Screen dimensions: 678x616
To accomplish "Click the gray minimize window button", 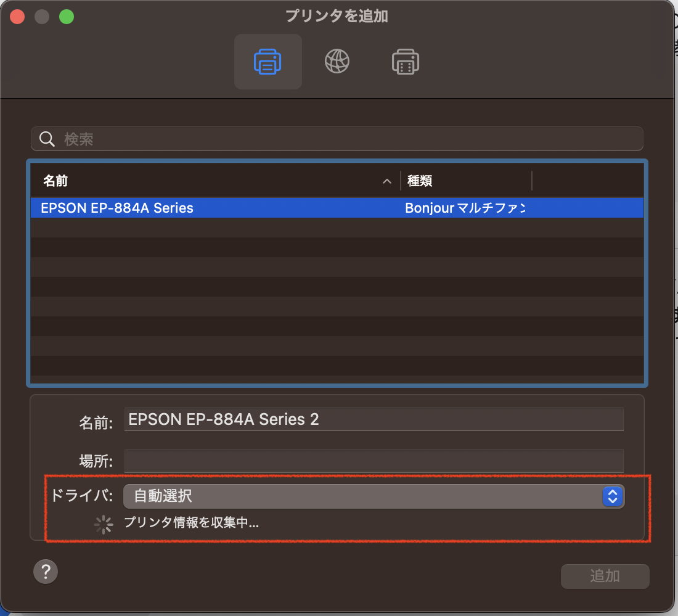I will coord(42,17).
